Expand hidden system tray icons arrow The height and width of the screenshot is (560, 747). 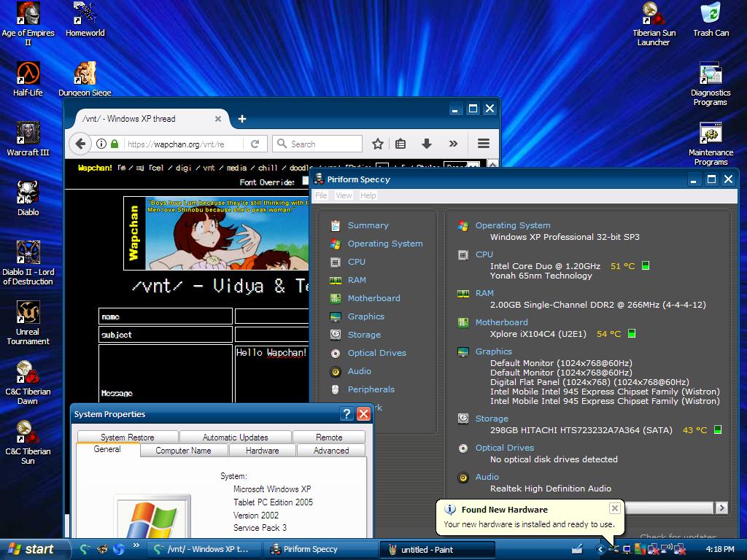[600, 549]
